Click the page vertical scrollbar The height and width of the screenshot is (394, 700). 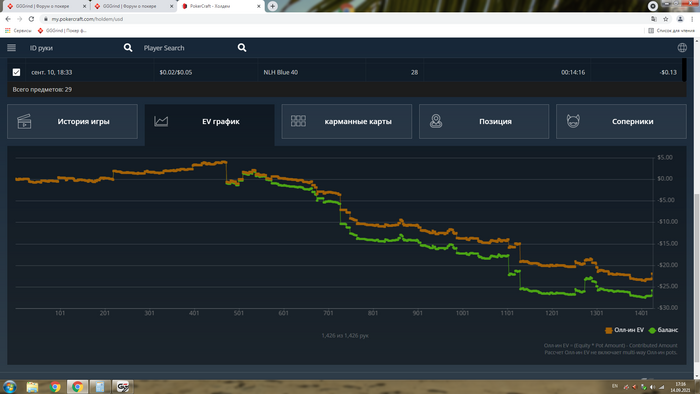[x=697, y=277]
